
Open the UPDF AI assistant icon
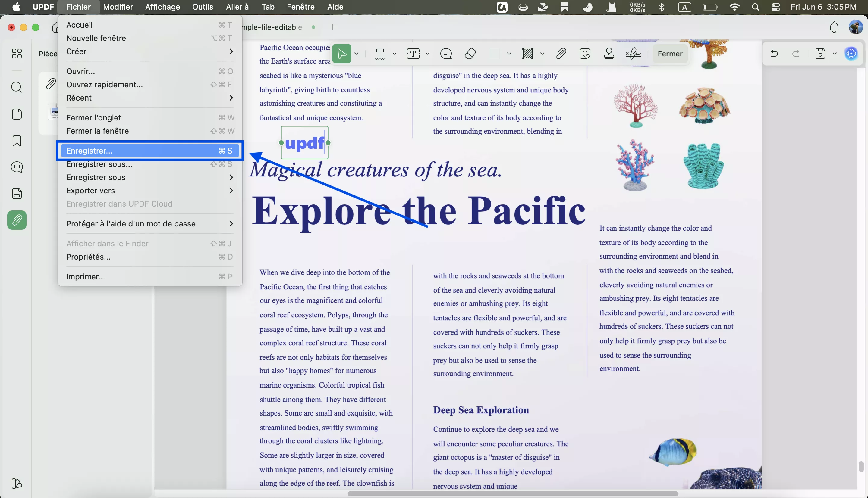(851, 54)
